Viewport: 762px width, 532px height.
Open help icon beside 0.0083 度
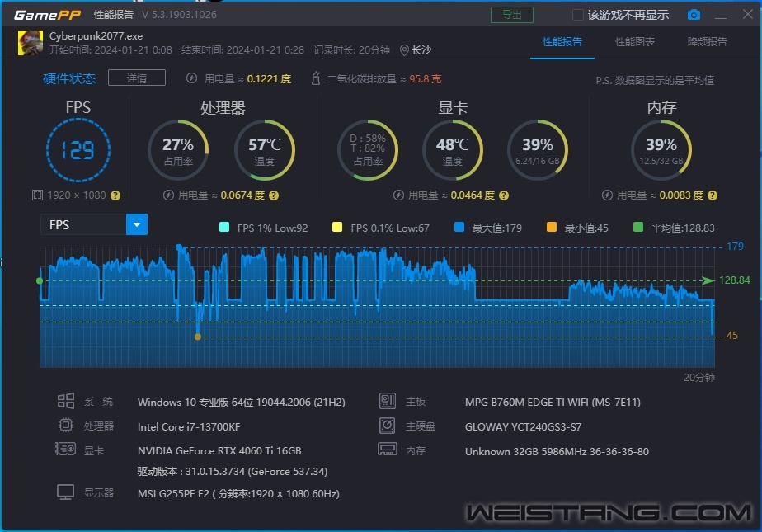(x=713, y=195)
